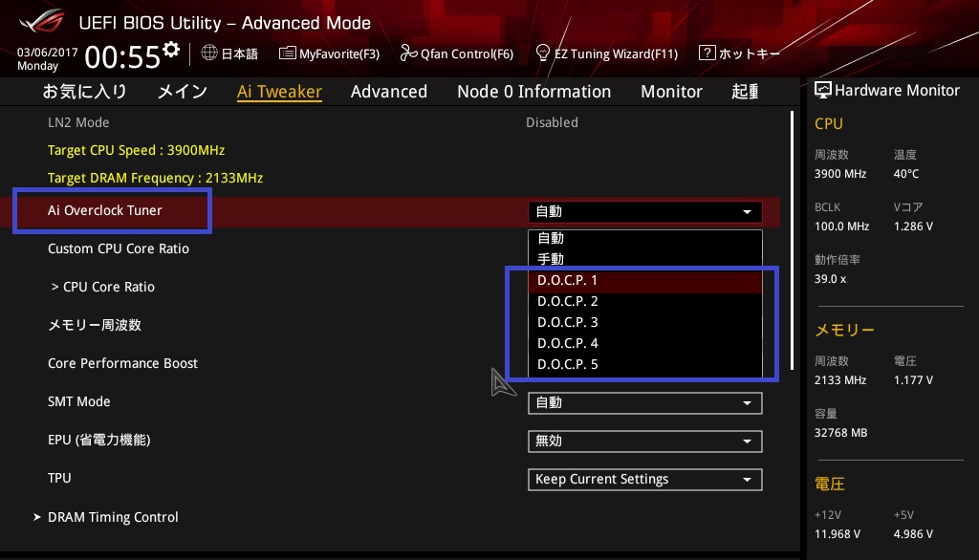
Task: Select メモリー周波数 setting
Action: (x=95, y=325)
